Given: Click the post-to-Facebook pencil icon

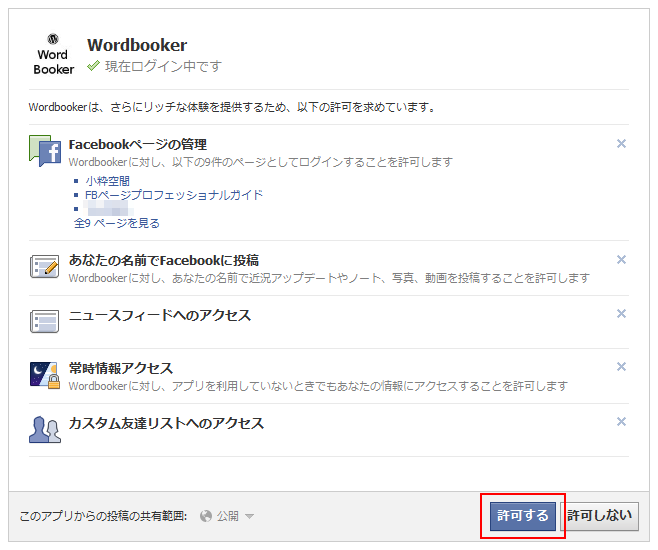Looking at the screenshot, I should pyautogui.click(x=44, y=266).
